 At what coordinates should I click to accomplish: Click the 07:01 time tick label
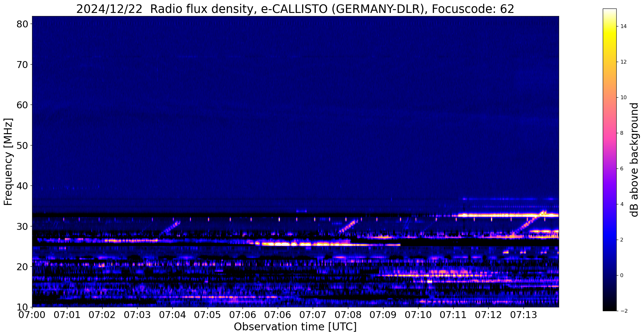click(x=67, y=315)
